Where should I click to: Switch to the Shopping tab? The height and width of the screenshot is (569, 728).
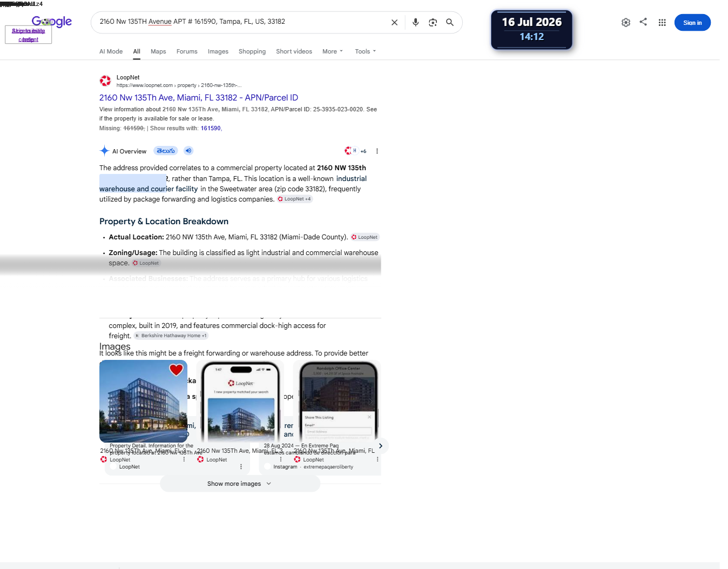[x=252, y=51]
